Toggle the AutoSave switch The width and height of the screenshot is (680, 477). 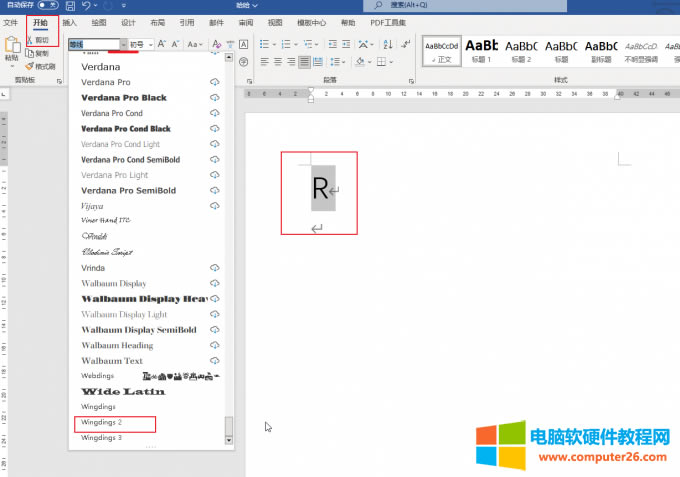click(46, 6)
